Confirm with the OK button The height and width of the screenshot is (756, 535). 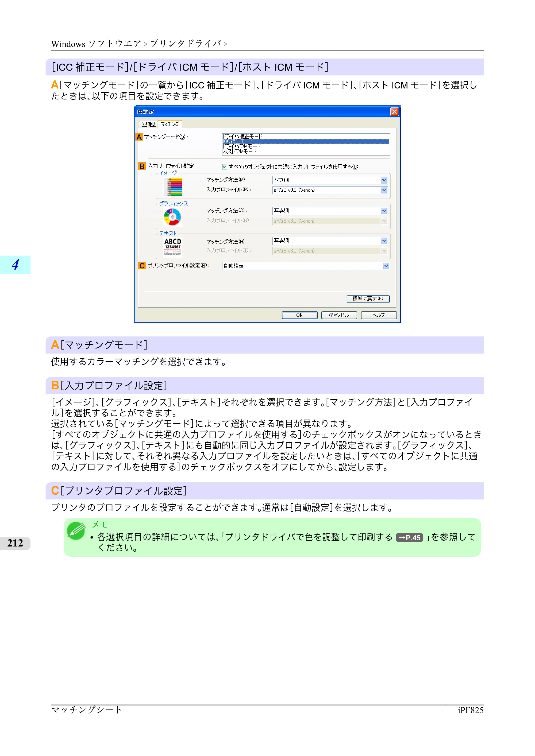point(299,315)
